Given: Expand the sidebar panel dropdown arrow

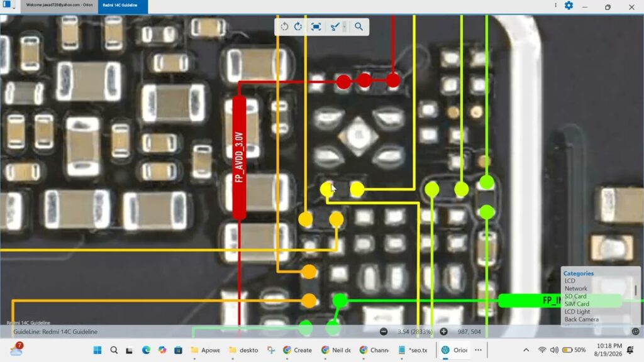Looking at the screenshot, I should (x=14, y=8).
